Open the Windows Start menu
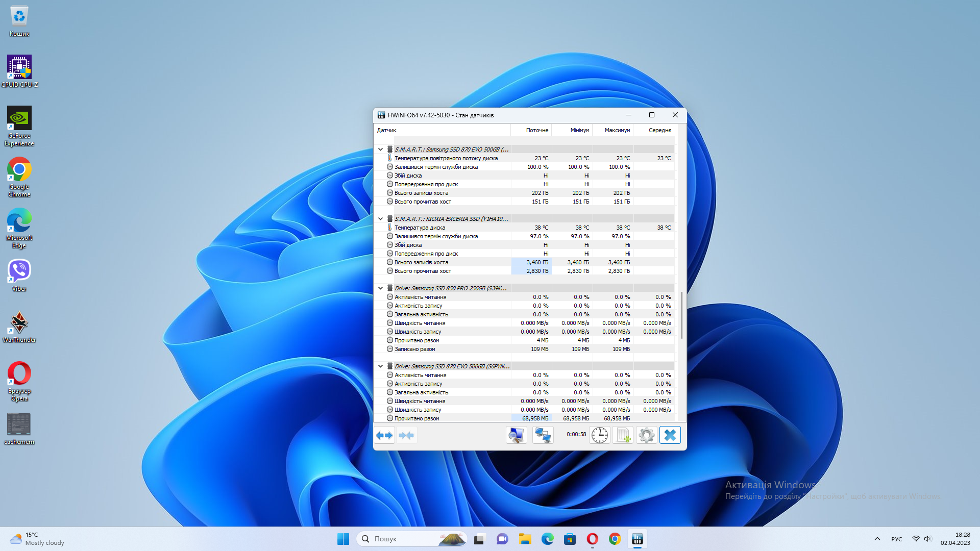 point(343,539)
